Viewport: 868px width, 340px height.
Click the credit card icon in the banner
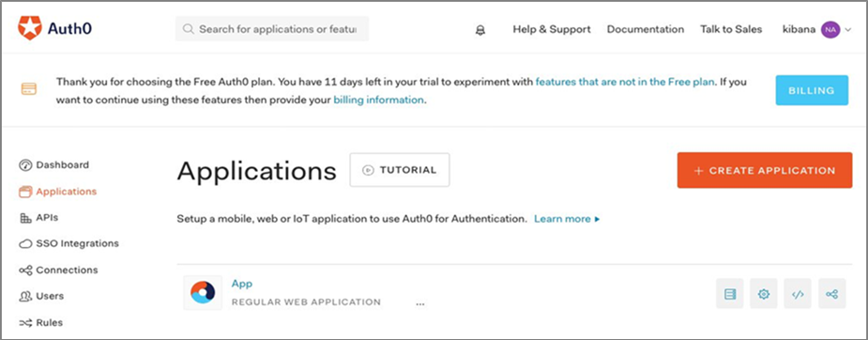click(29, 88)
